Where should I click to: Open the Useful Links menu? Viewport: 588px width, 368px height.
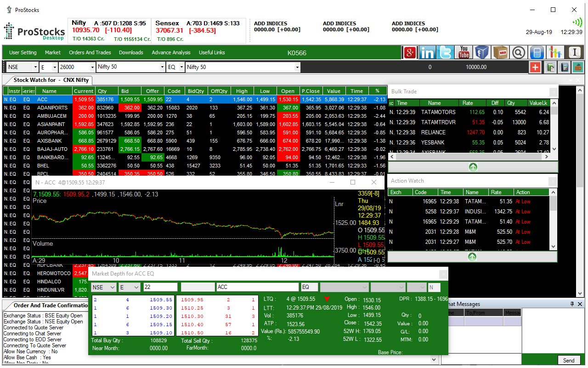[x=212, y=52]
